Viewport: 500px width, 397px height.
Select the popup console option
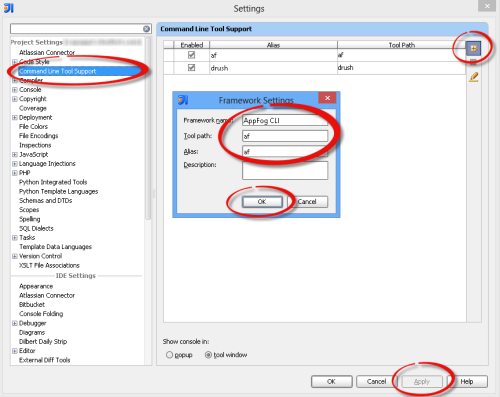(x=169, y=355)
